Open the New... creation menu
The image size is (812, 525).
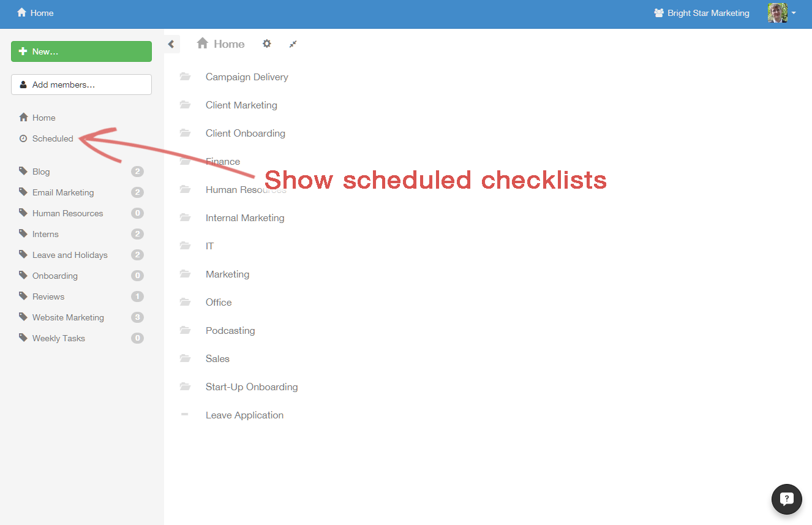pyautogui.click(x=81, y=51)
